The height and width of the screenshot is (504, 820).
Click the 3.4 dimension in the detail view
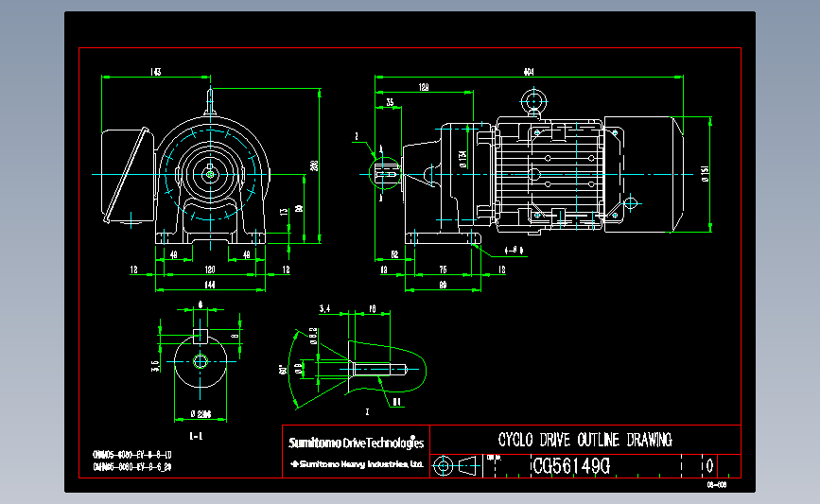pos(324,309)
